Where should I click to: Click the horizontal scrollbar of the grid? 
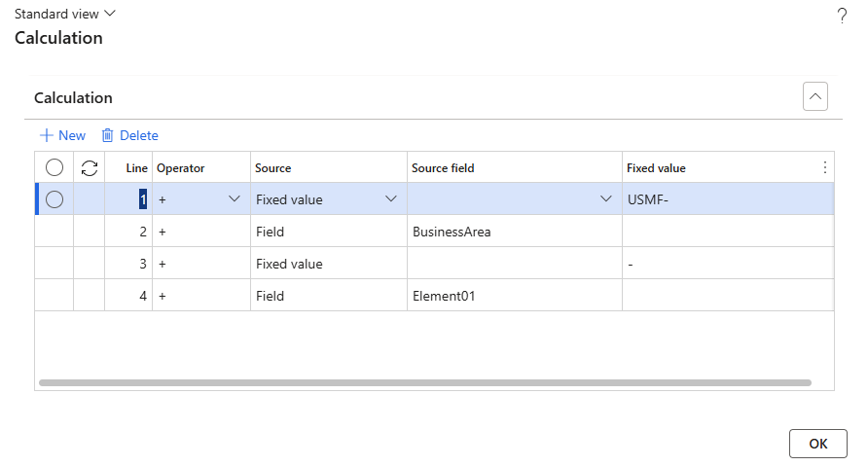tap(424, 382)
